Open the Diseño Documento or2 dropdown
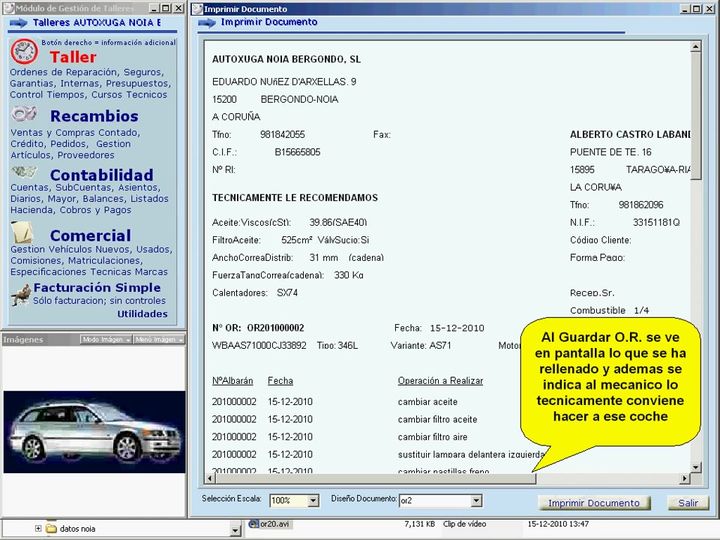720x540 pixels. click(476, 501)
